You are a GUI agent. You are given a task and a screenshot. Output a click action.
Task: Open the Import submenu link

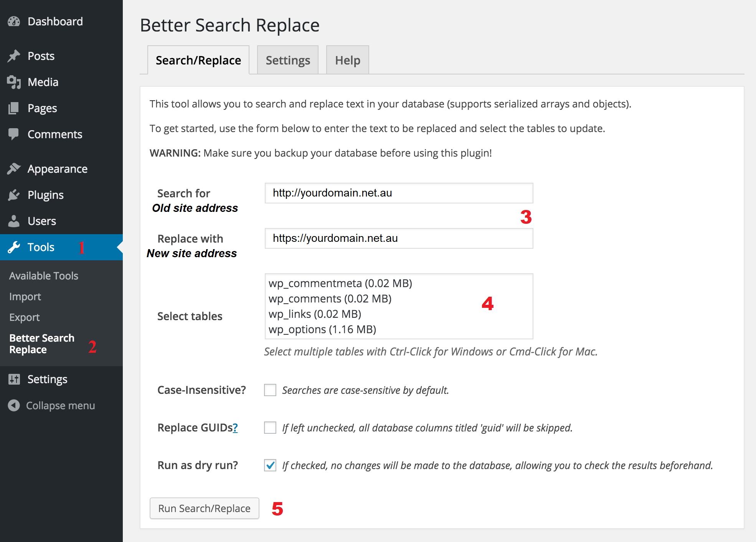(25, 297)
